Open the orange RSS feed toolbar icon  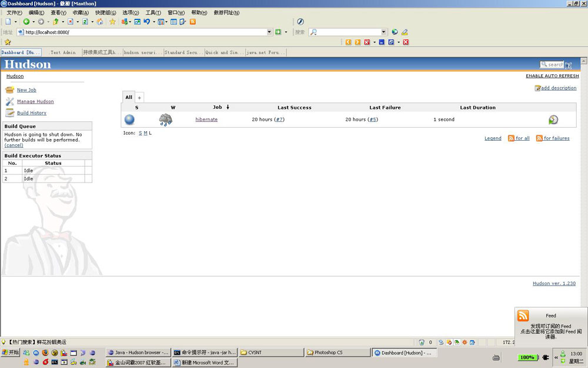pos(193,22)
